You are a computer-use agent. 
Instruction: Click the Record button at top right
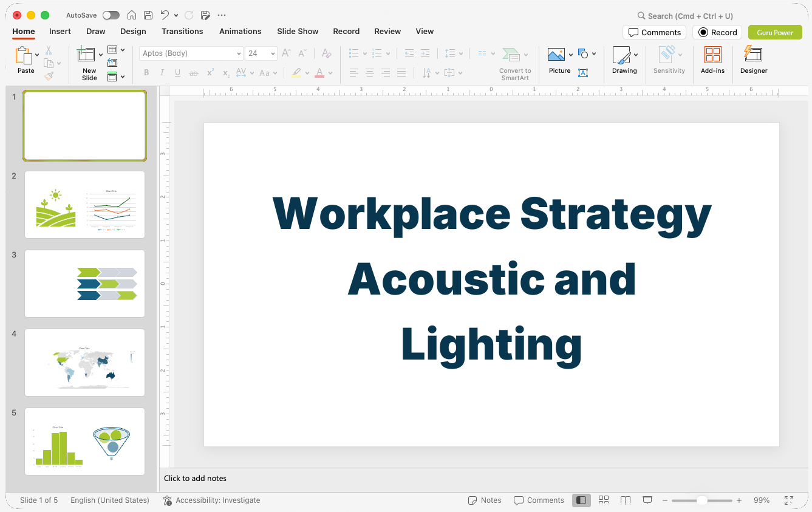pos(717,32)
